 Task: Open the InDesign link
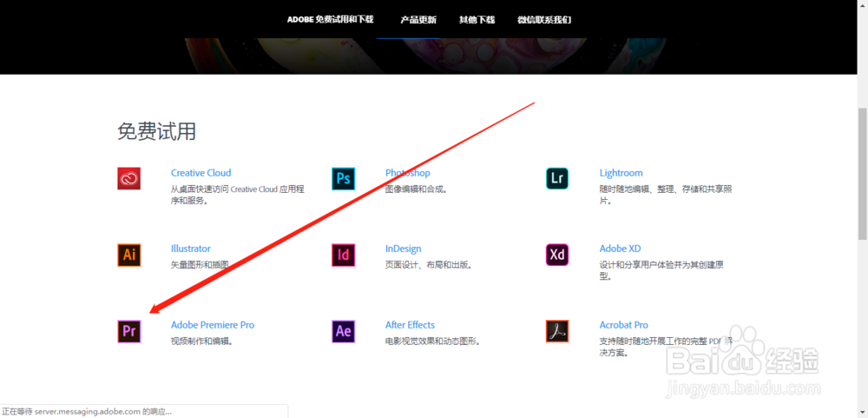click(x=403, y=249)
